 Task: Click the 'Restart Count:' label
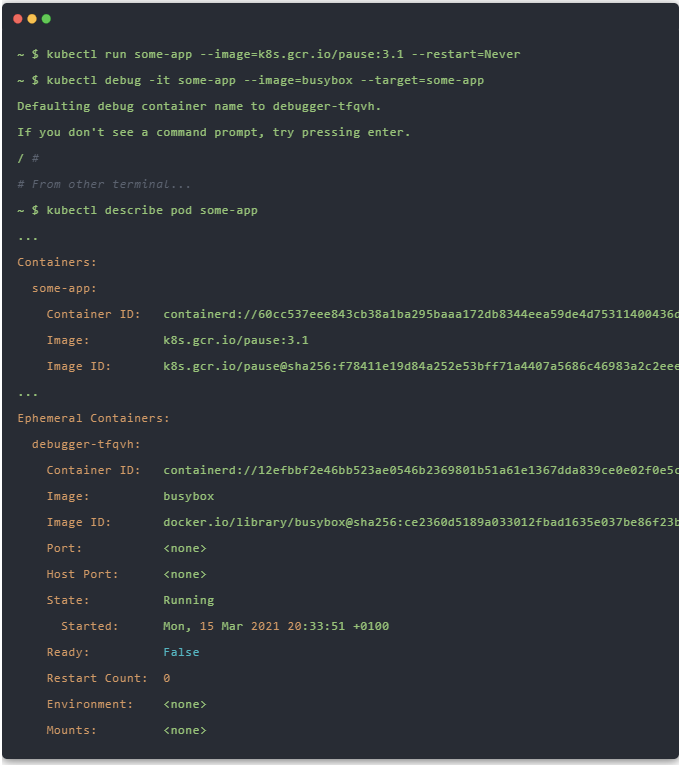click(97, 678)
